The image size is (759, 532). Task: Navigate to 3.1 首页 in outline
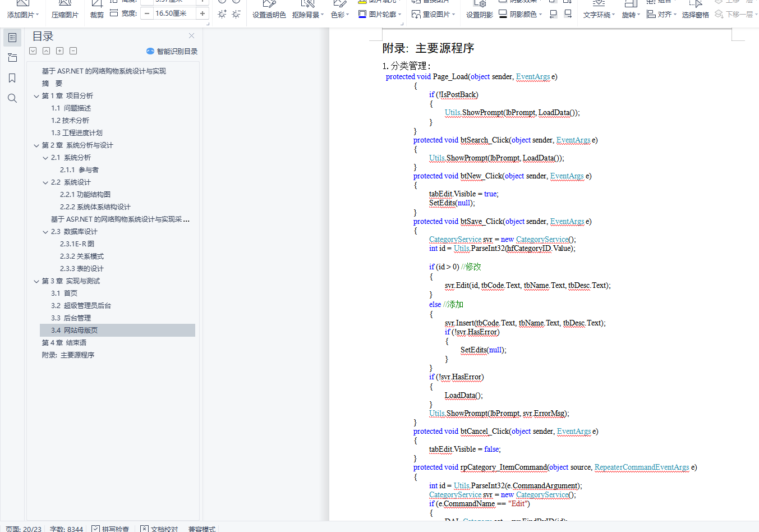pos(64,293)
